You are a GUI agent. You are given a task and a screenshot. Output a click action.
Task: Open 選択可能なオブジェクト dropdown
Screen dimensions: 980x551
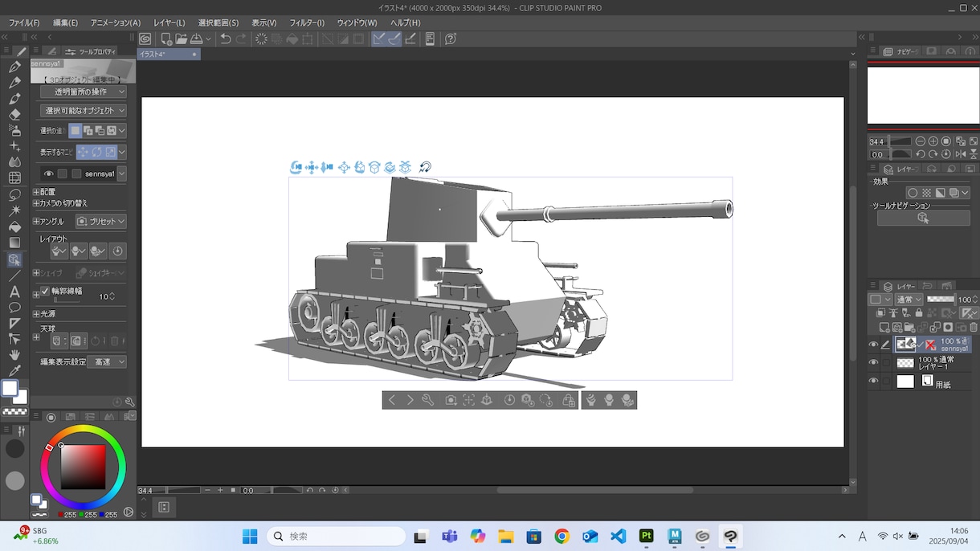84,110
